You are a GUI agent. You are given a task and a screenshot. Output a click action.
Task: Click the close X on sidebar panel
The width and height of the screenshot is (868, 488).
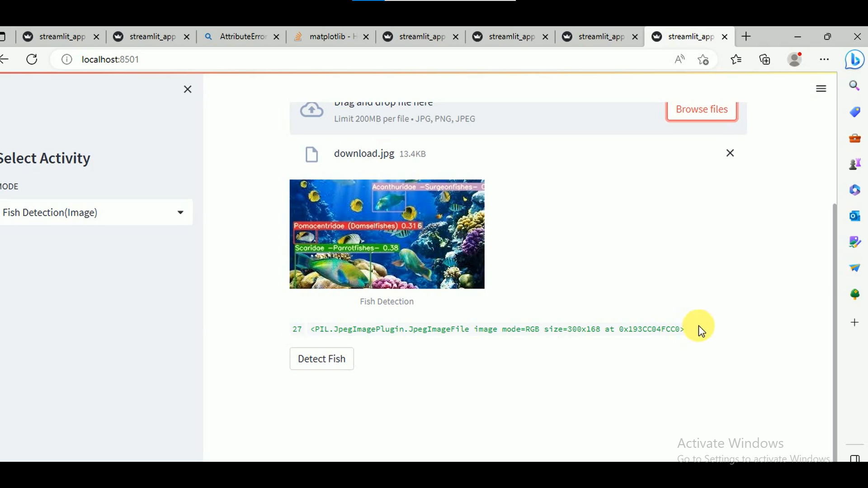click(187, 89)
